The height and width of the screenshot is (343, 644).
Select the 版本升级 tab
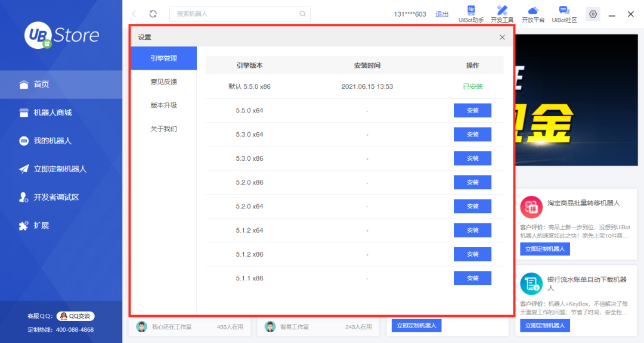[x=163, y=105]
